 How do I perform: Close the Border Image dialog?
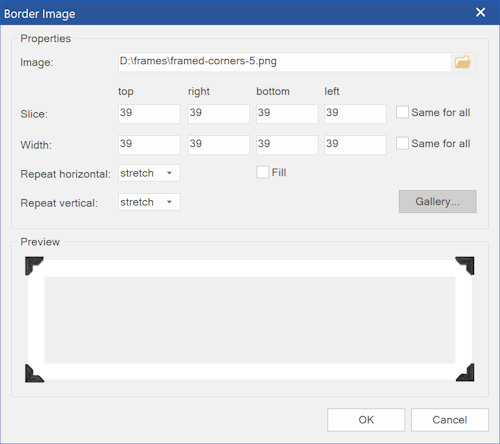pos(480,12)
